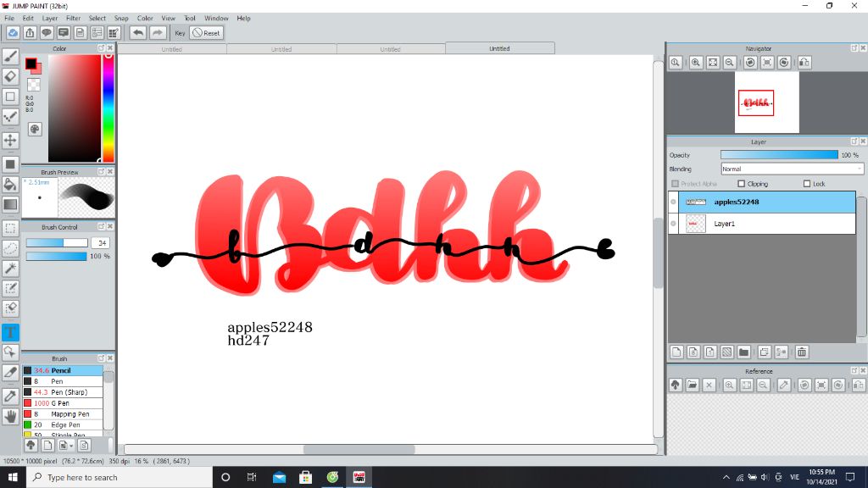Select the G Pen brush

(x=63, y=403)
